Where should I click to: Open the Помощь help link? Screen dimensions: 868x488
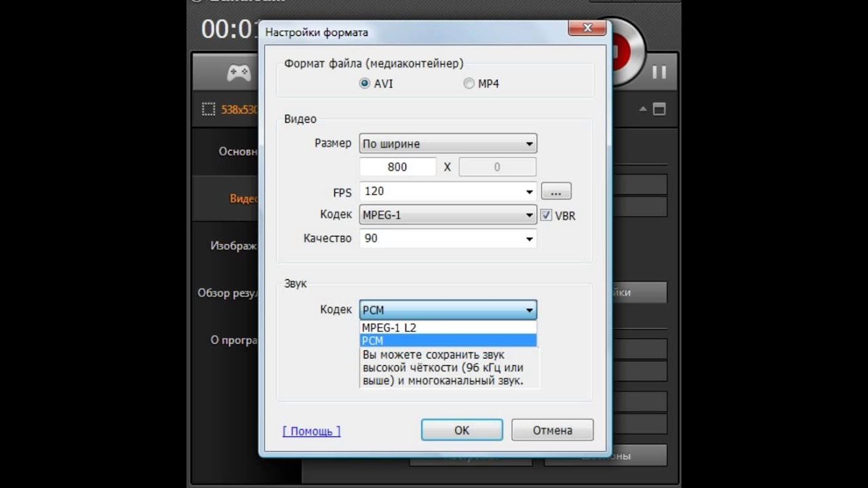pos(311,431)
